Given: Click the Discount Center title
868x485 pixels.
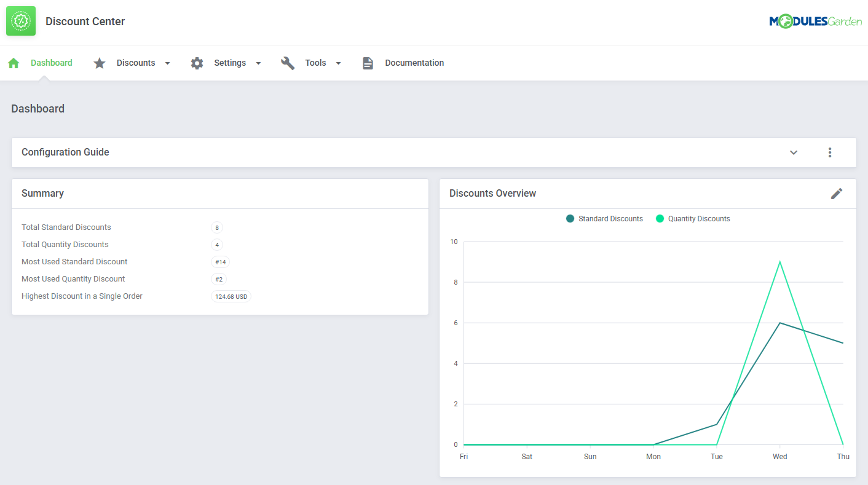Looking at the screenshot, I should (85, 22).
